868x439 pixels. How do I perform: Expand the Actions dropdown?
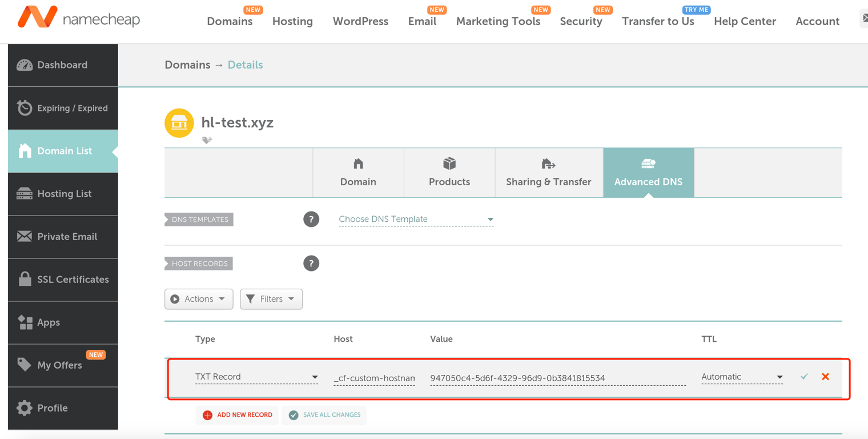click(199, 299)
